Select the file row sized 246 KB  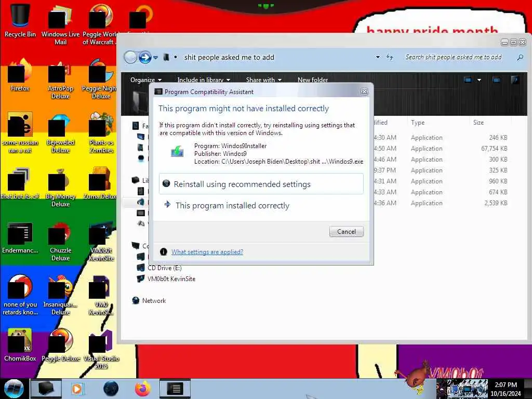[441, 137]
